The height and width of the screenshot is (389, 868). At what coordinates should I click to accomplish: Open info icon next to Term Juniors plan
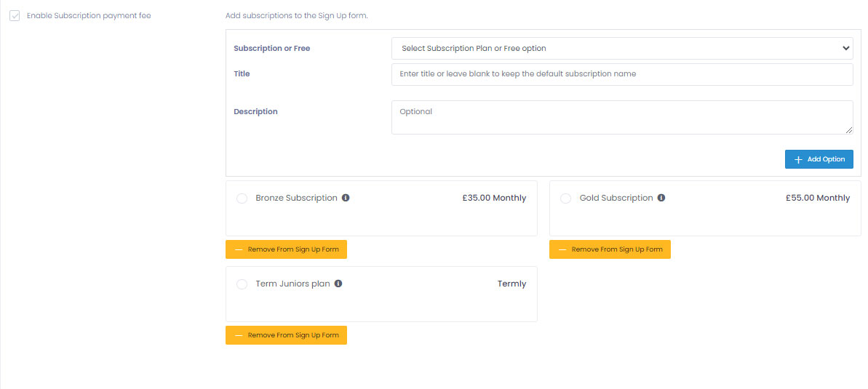click(x=338, y=284)
